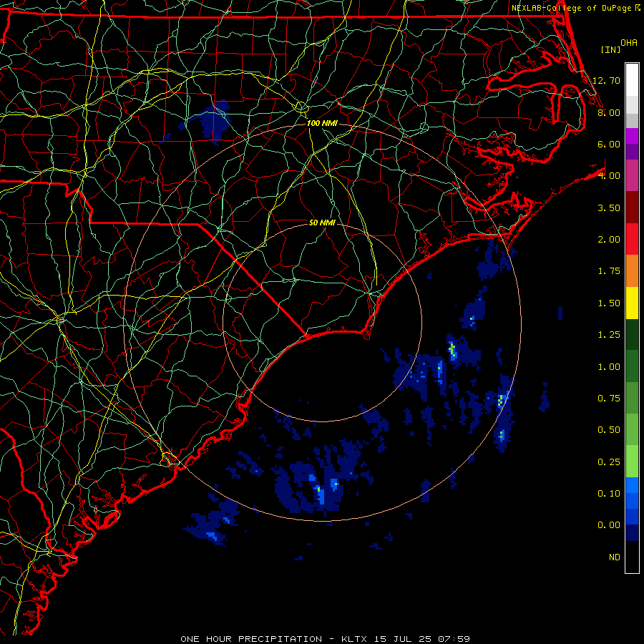Select the bright red color scale swatch
Screen dimensions: 644x644
point(632,239)
